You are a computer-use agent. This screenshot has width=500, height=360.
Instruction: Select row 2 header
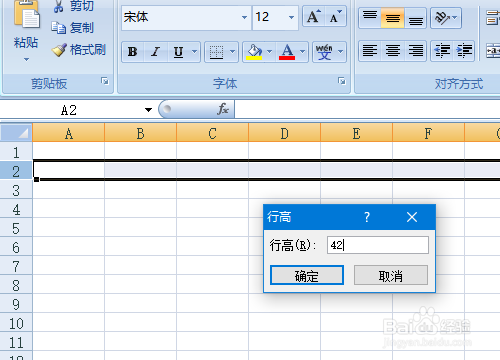[x=16, y=171]
